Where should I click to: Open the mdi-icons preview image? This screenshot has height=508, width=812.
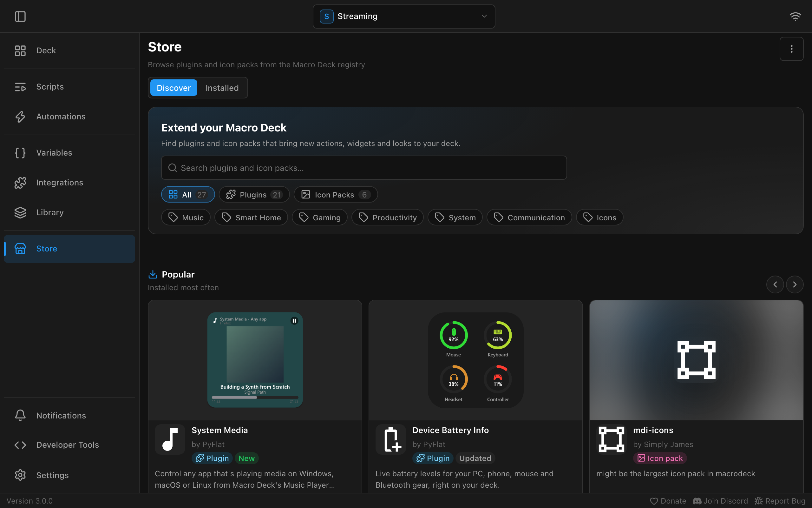point(696,360)
